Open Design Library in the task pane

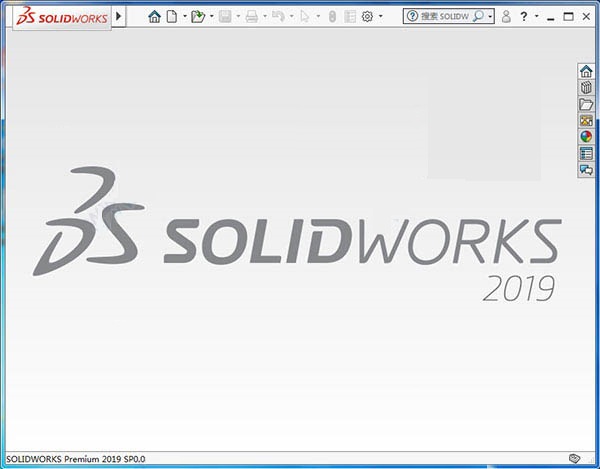click(586, 87)
